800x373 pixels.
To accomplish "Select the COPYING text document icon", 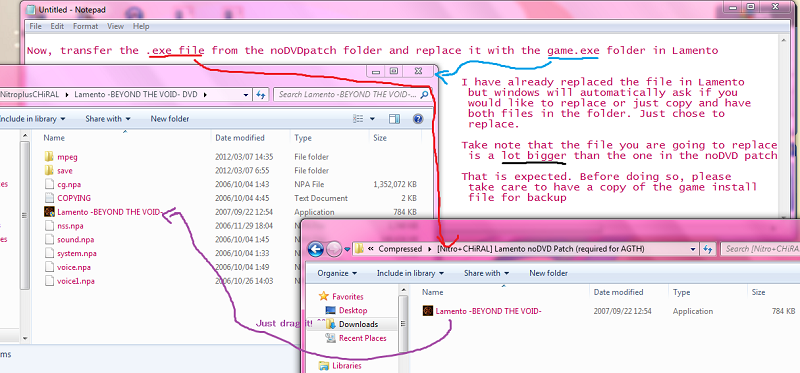I will [49, 198].
